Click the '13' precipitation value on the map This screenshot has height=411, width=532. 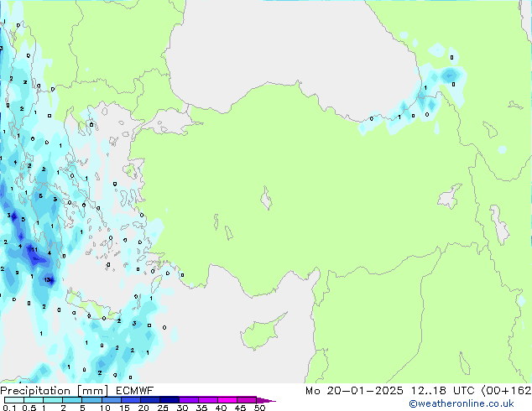pyautogui.click(x=47, y=280)
